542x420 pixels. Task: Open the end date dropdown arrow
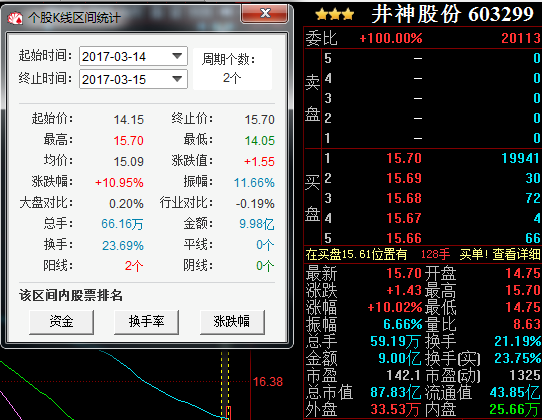click(177, 79)
